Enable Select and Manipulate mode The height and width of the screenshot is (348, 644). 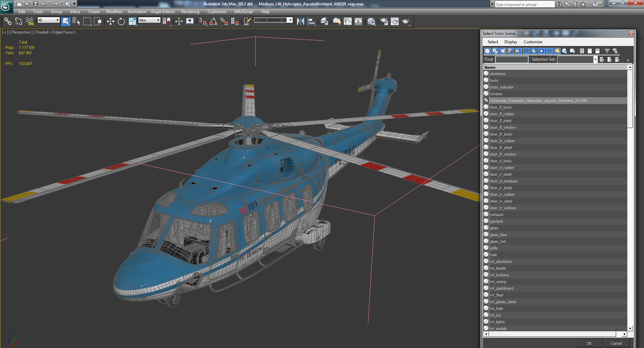click(x=179, y=21)
